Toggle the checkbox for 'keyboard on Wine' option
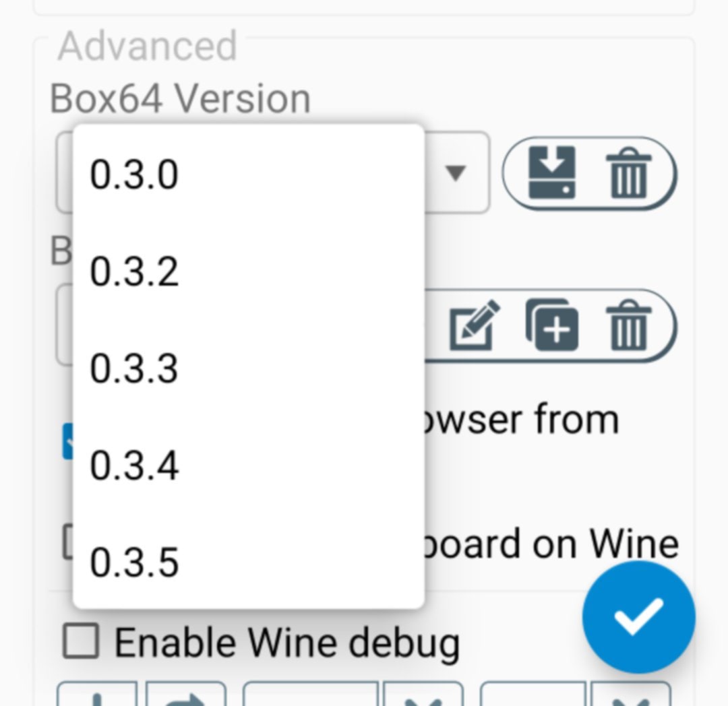Image resolution: width=728 pixels, height=706 pixels. click(67, 542)
